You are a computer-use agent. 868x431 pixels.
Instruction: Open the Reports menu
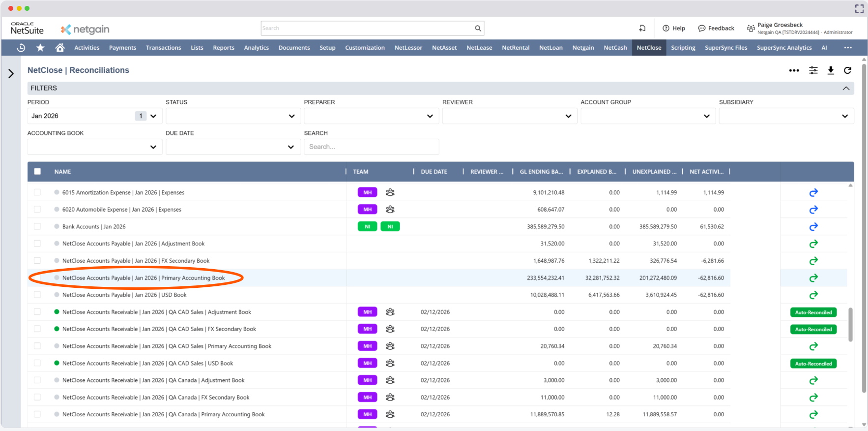pyautogui.click(x=224, y=48)
